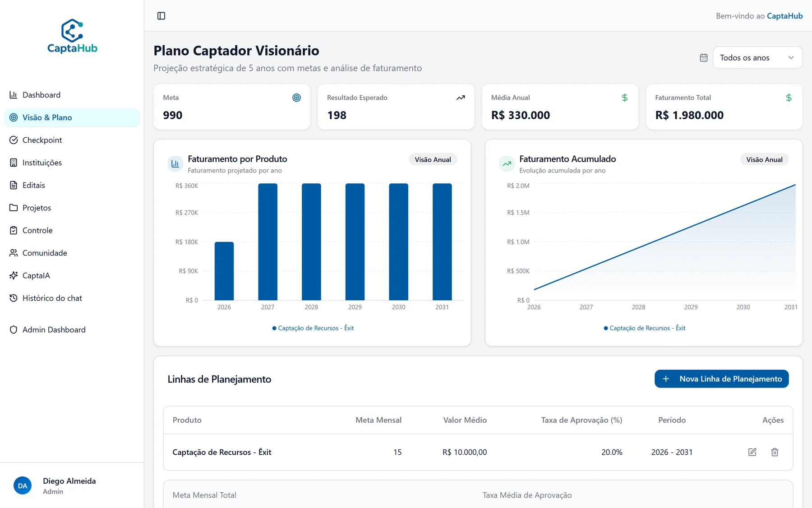Image resolution: width=812 pixels, height=508 pixels.
Task: Click the 2028 bar in the bar chart
Action: point(311,242)
